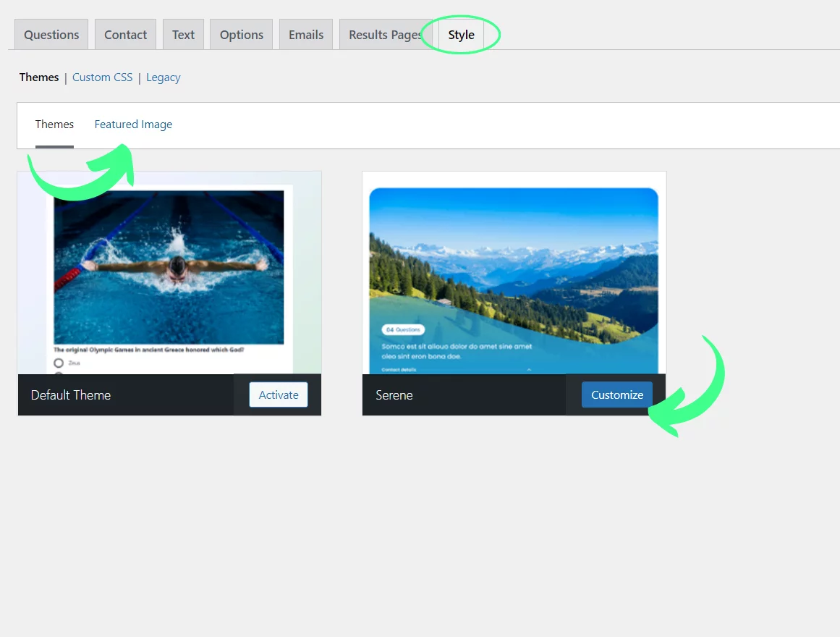Viewport: 840px width, 637px height.
Task: Click the Serene theme name label
Action: coord(394,395)
